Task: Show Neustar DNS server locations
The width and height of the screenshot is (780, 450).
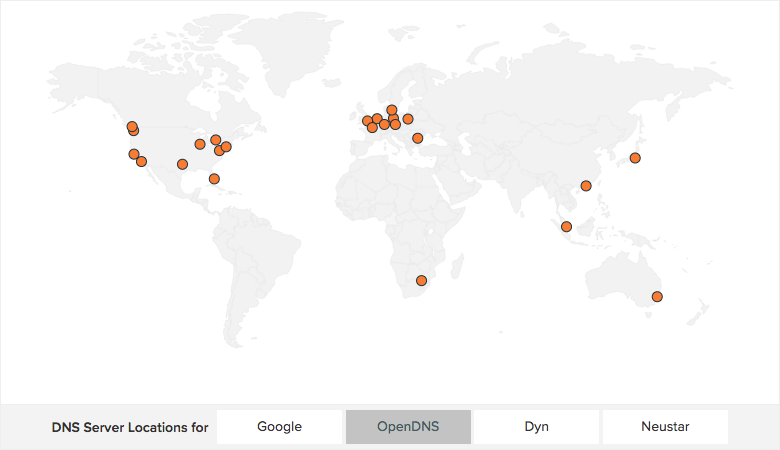Action: [665, 427]
